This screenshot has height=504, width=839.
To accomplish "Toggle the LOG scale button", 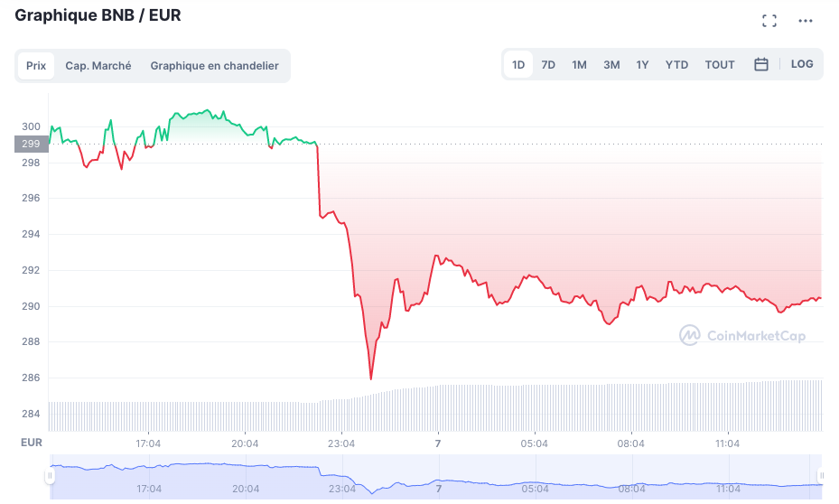I will coord(802,64).
